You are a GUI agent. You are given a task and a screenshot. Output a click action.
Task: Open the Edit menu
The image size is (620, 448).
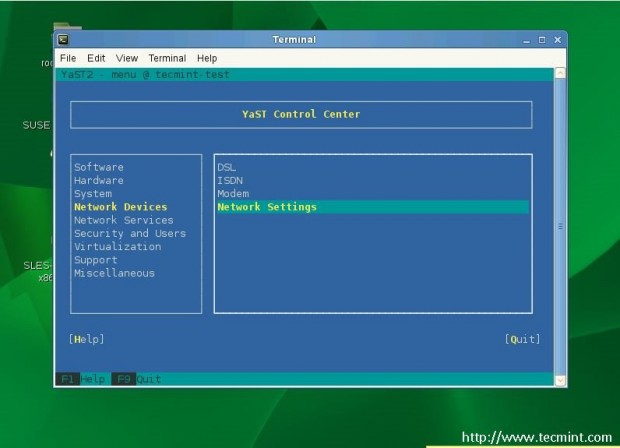[x=96, y=59]
